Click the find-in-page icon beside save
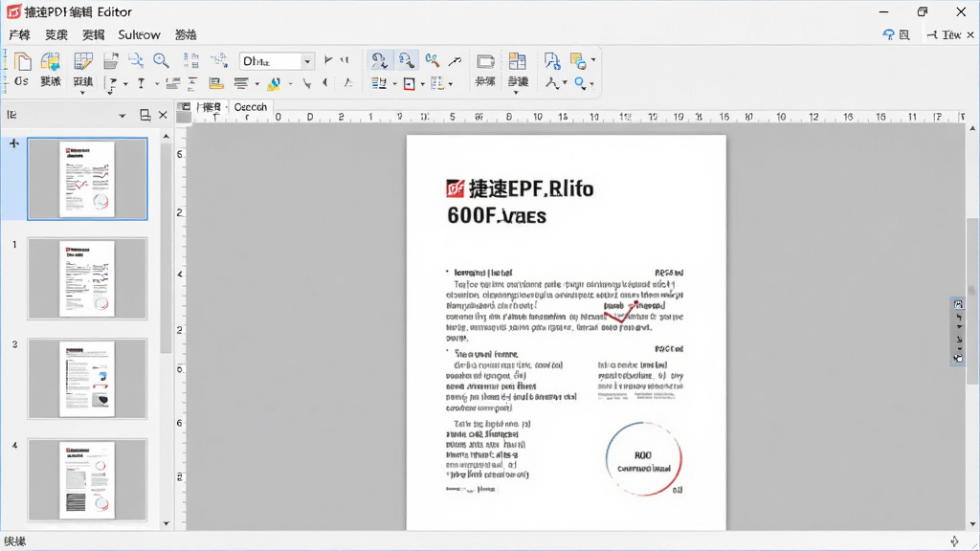The height and width of the screenshot is (551, 980). (136, 60)
